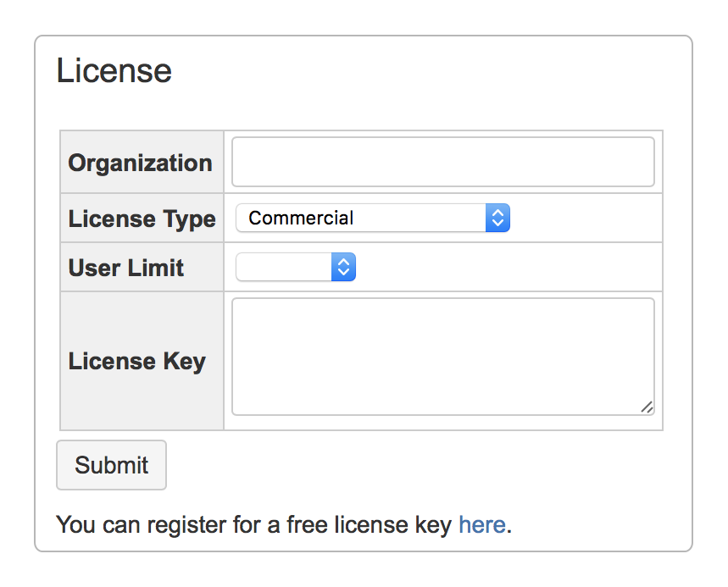Select Commercial in the license type combo
Image resolution: width=728 pixels, height=587 pixels.
[x=373, y=218]
